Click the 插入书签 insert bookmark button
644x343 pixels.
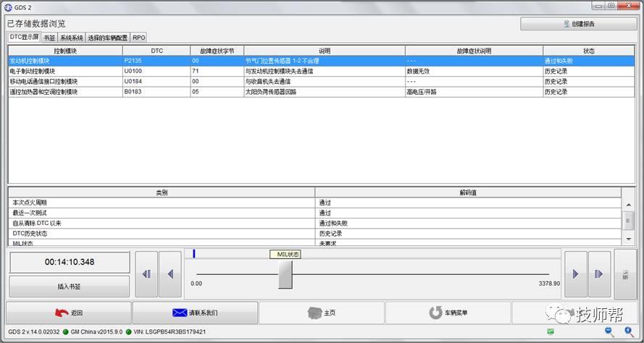coord(69,287)
